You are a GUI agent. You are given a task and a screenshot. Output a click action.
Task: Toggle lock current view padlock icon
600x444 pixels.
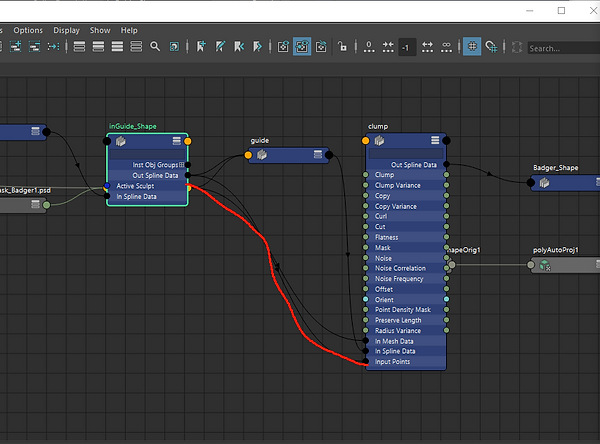tap(342, 47)
